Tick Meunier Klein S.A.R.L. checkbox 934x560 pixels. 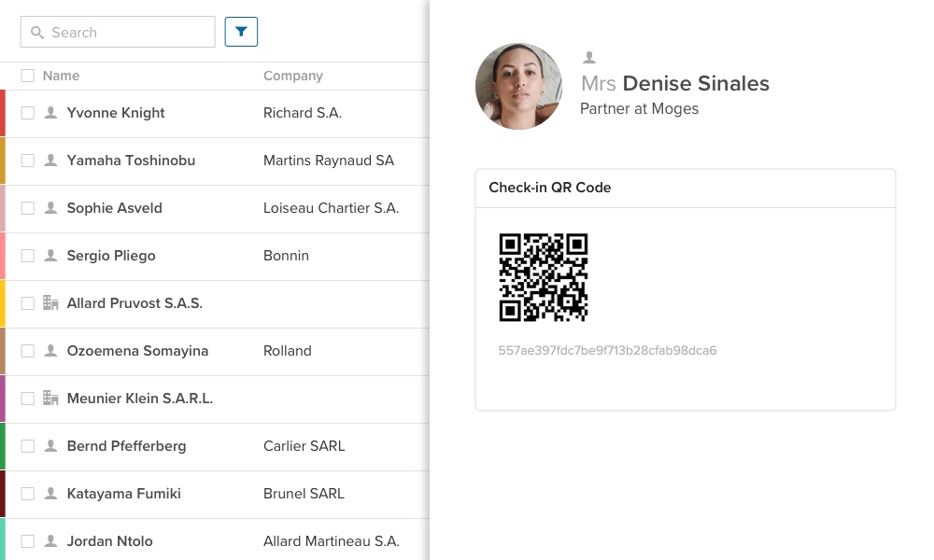coord(28,399)
